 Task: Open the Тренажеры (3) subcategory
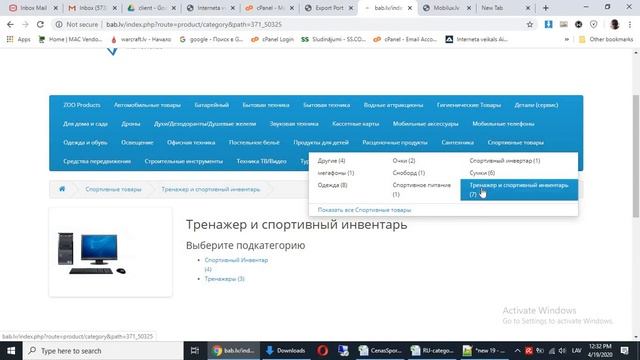click(x=224, y=279)
